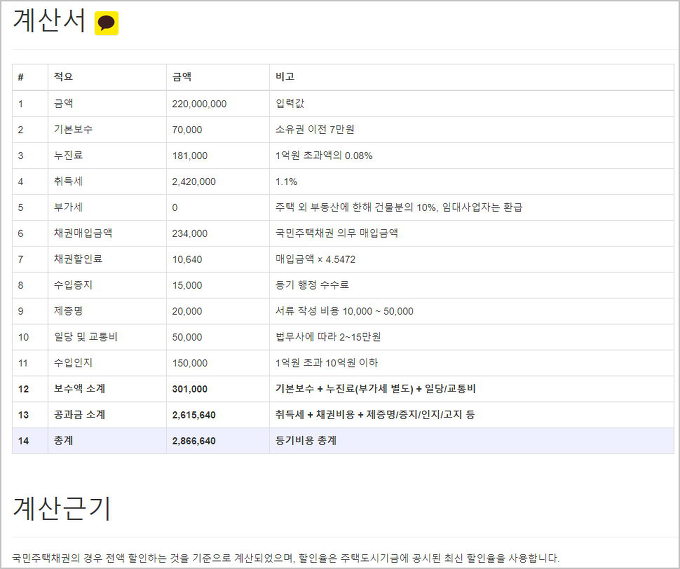Select the 채권할인료 value 10,640
680x569 pixels.
click(x=187, y=259)
